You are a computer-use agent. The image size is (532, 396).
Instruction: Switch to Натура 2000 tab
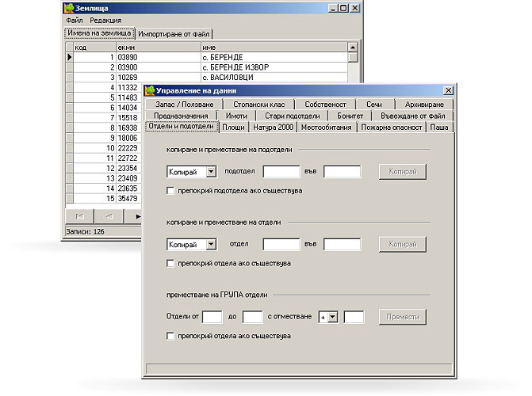point(274,127)
